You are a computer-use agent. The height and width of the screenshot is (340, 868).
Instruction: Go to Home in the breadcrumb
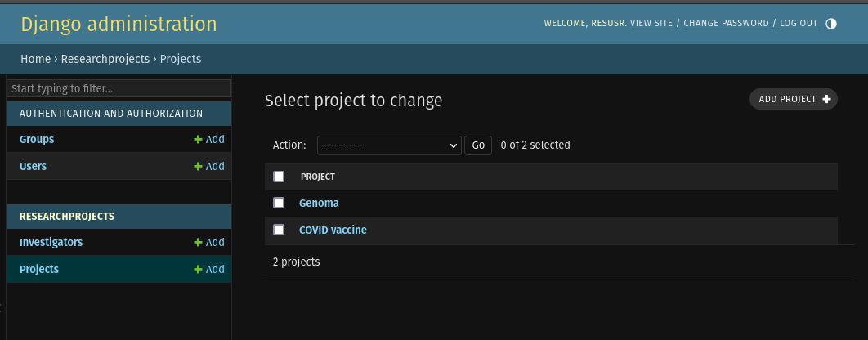pyautogui.click(x=35, y=59)
